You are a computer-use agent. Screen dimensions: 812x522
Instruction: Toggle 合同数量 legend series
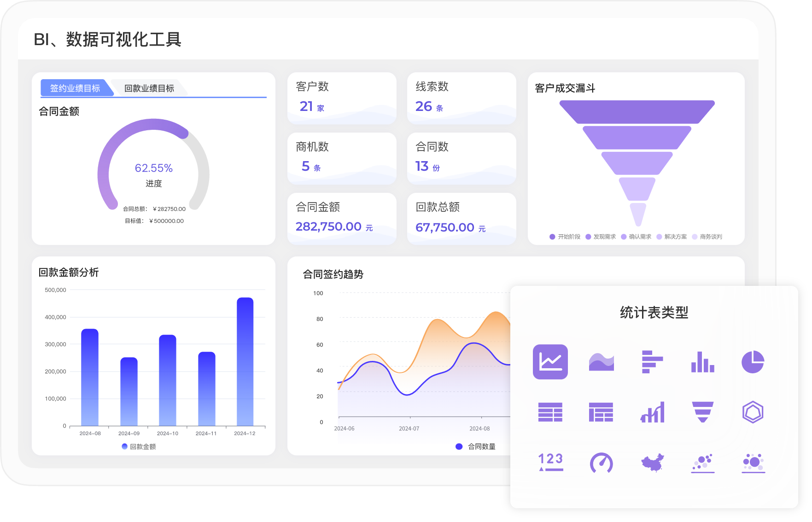[476, 447]
